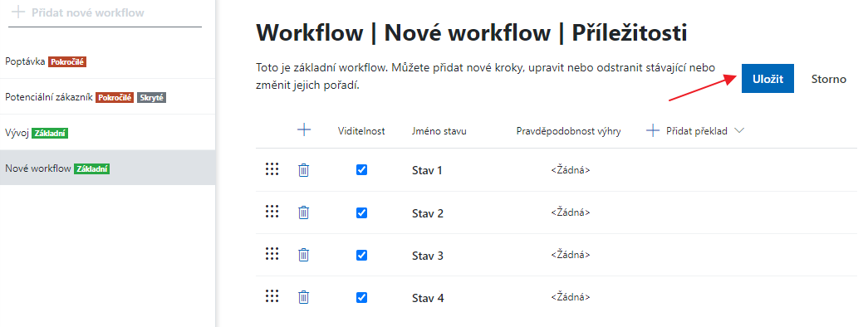The width and height of the screenshot is (868, 327).
Task: Click the plus icon in the table header
Action: click(x=304, y=130)
